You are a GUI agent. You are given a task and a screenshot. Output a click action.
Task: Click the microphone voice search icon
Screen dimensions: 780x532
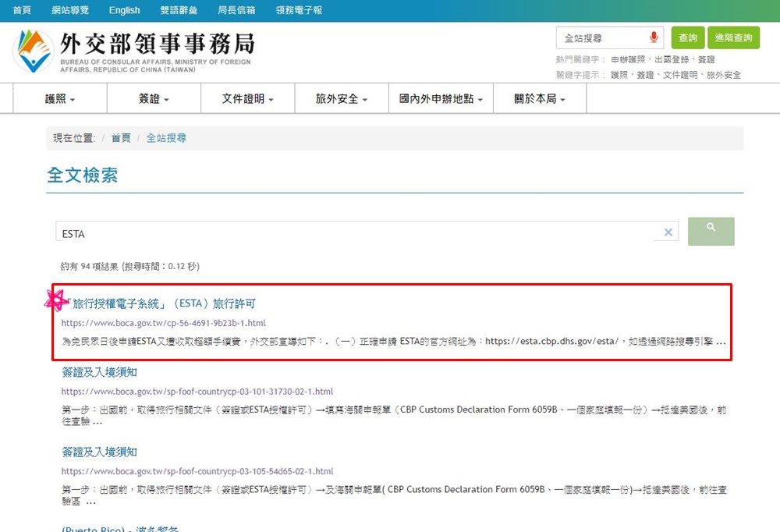click(654, 37)
